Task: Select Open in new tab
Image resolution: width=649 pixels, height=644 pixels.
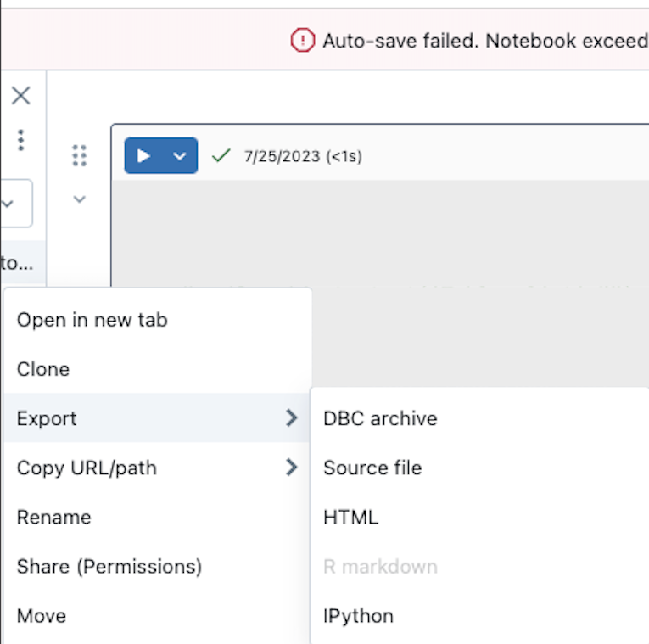Action: point(92,320)
